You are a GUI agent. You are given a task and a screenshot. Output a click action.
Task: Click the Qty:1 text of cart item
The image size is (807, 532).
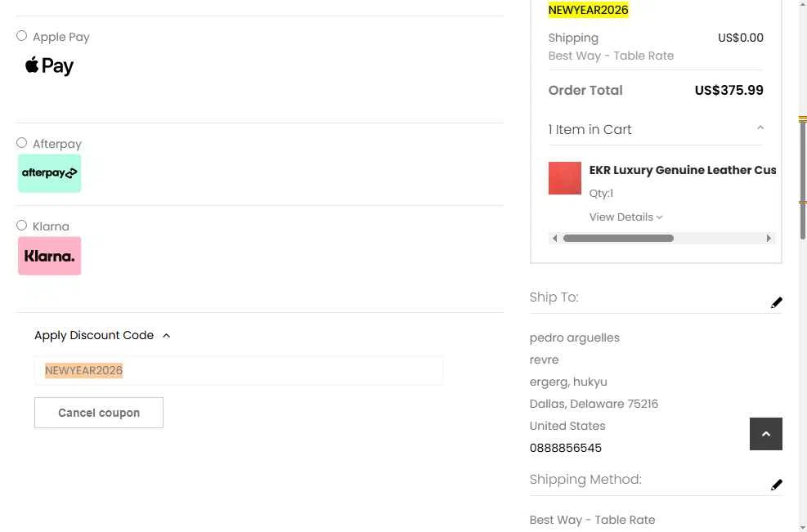[x=601, y=194]
